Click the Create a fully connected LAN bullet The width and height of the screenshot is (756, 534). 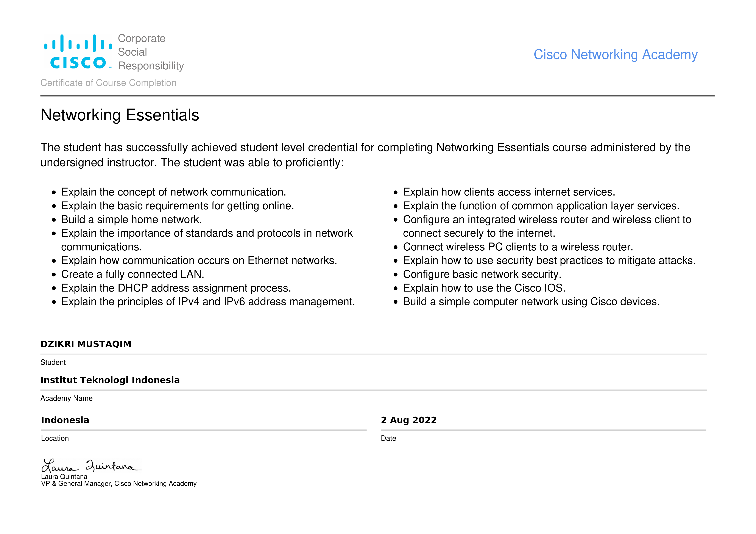[132, 274]
